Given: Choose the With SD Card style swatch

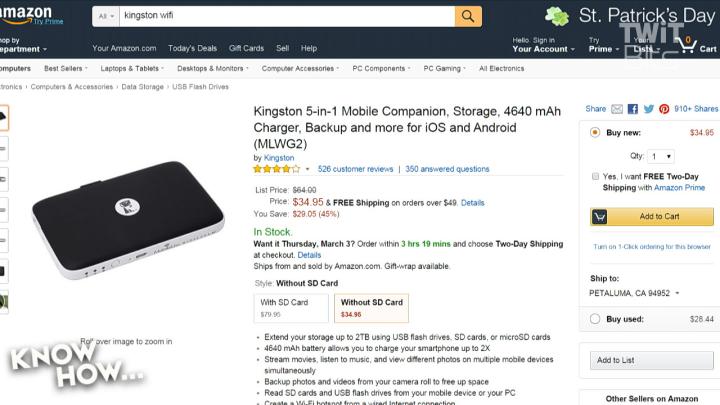Looking at the screenshot, I should (x=290, y=307).
